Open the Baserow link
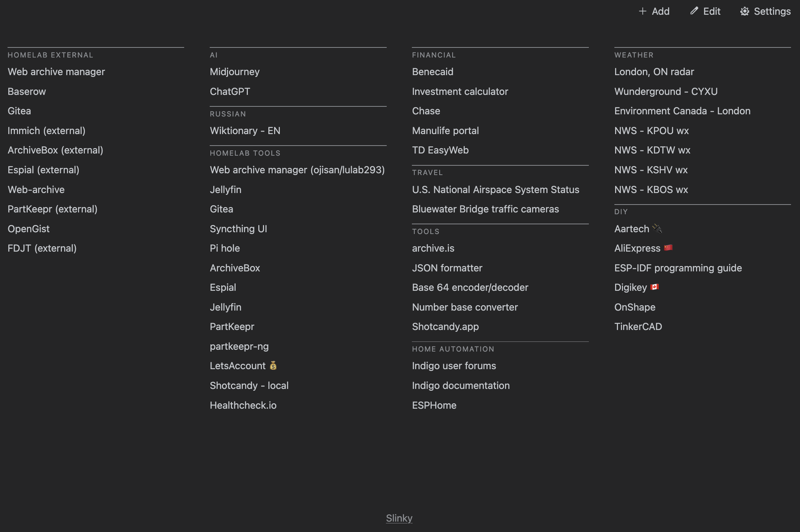The image size is (800, 532). pyautogui.click(x=27, y=91)
